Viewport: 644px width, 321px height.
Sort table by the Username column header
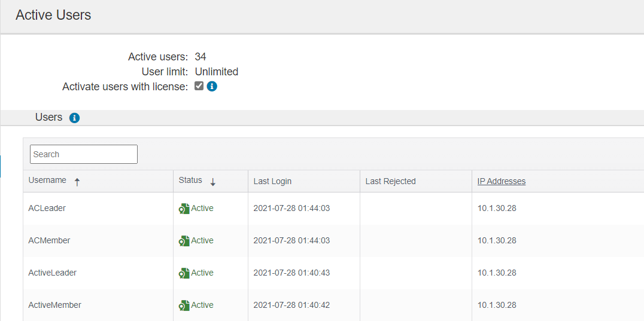pyautogui.click(x=47, y=180)
